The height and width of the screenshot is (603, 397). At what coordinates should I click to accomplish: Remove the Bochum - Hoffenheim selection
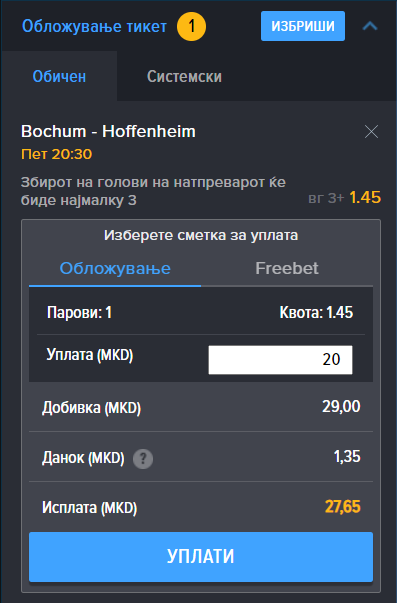pyautogui.click(x=371, y=132)
